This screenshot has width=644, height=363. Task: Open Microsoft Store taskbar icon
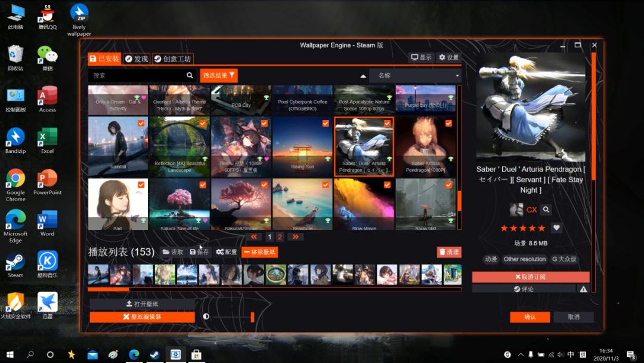point(196,355)
